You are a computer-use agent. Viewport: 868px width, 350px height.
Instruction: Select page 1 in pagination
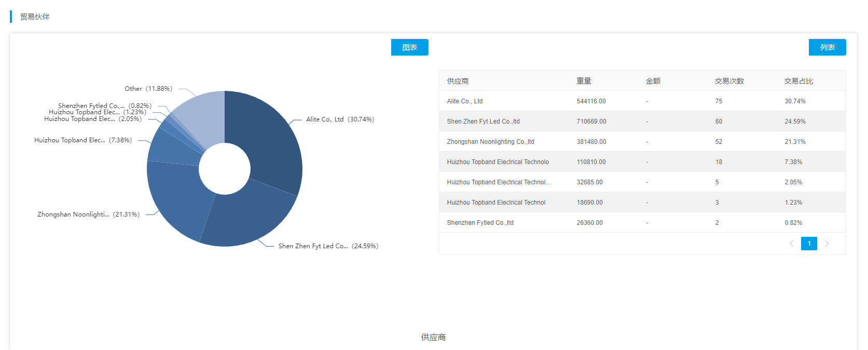point(809,244)
